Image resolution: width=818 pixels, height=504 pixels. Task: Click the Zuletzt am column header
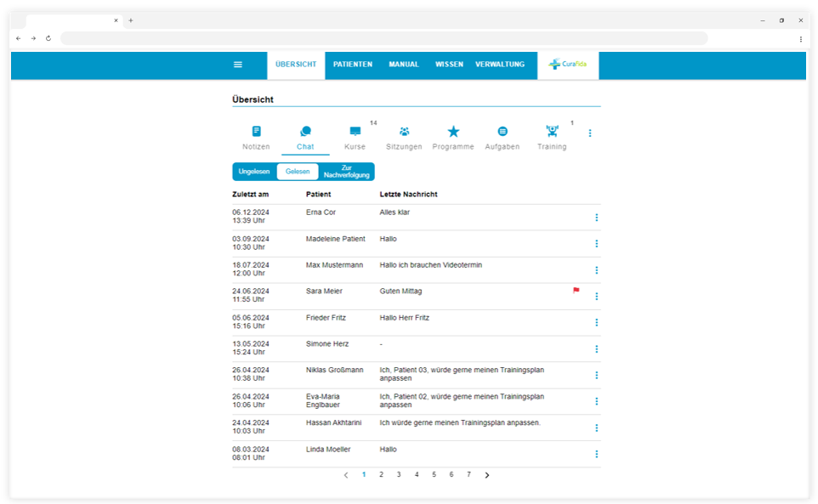click(250, 194)
